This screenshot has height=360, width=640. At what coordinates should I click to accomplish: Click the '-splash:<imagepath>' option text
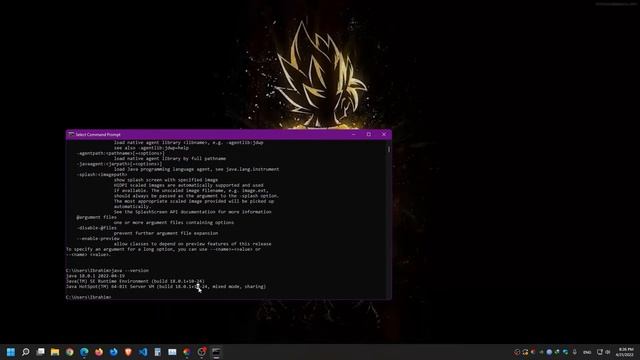pos(102,174)
